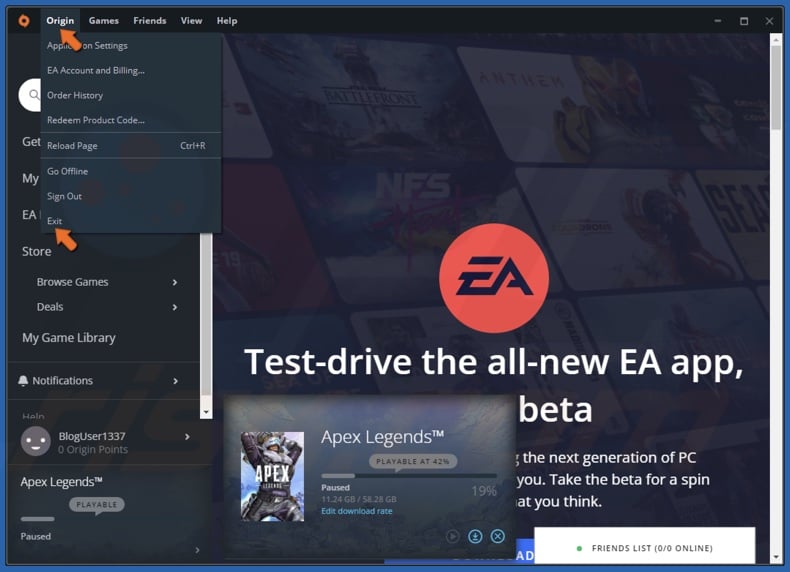Open the Store section
The image size is (790, 572).
pos(36,251)
